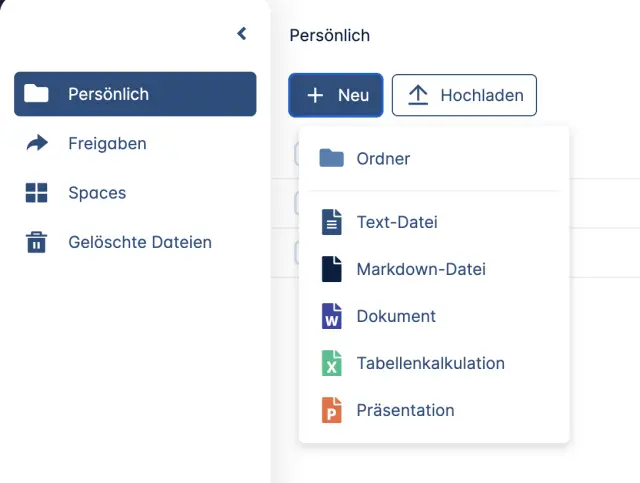Click the trash icon for Gelöschte Dateien
Viewport: 640px width, 483px height.
point(36,242)
